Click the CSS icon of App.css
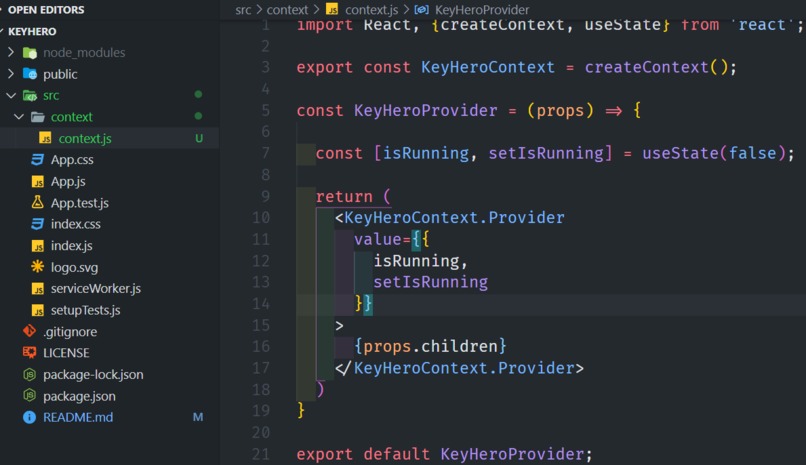This screenshot has width=806, height=465. point(38,160)
